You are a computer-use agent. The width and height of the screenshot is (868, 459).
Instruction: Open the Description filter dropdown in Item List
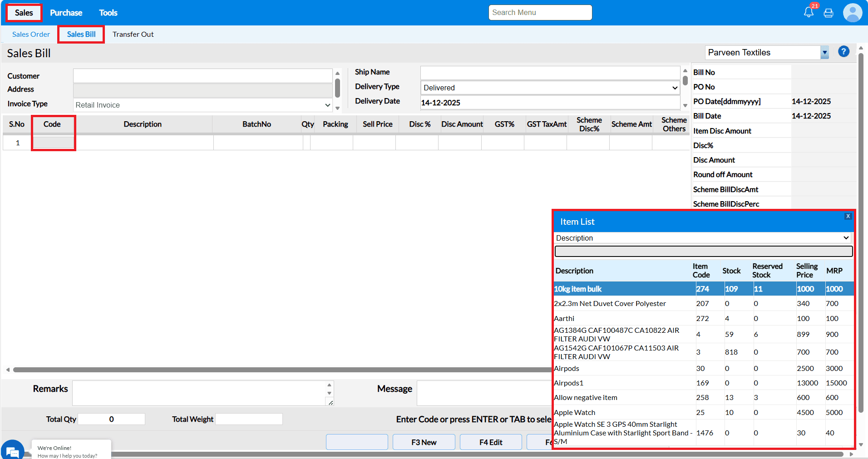pyautogui.click(x=702, y=238)
